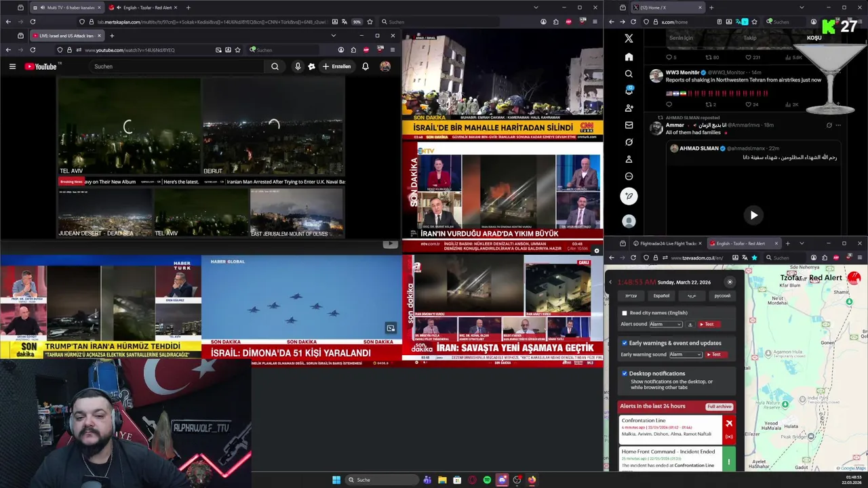Image resolution: width=868 pixels, height=488 pixels.
Task: Click YouTube search magnifier button
Action: coord(275,66)
